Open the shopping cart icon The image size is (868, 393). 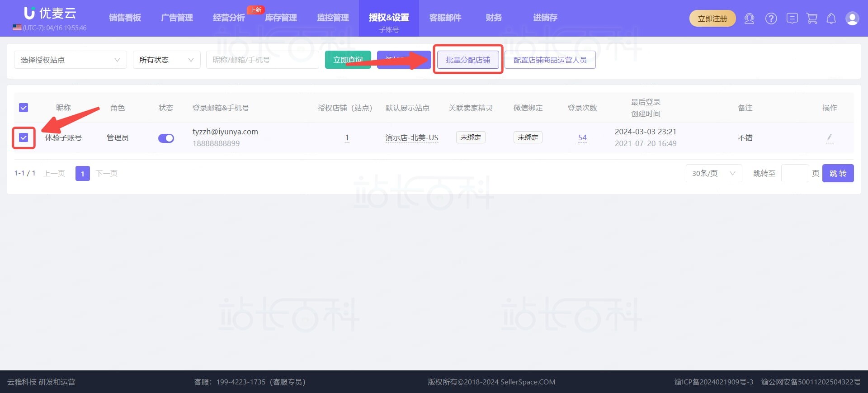(x=812, y=19)
